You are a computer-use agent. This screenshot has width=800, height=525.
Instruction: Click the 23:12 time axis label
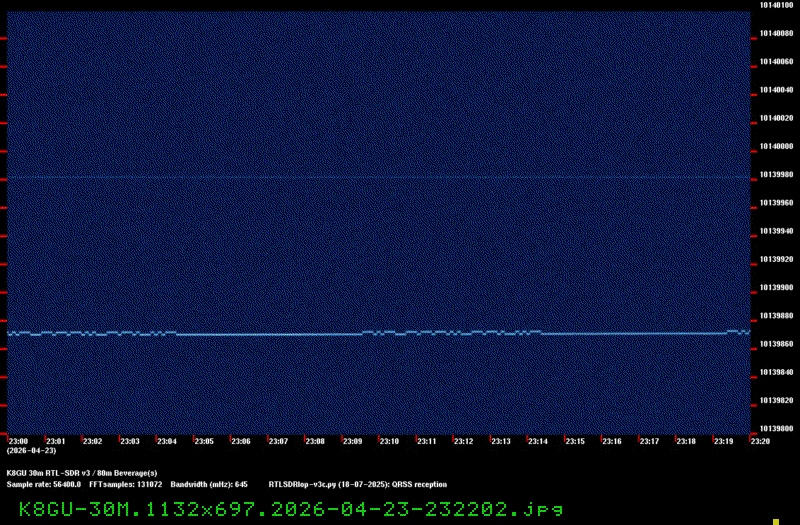463,441
